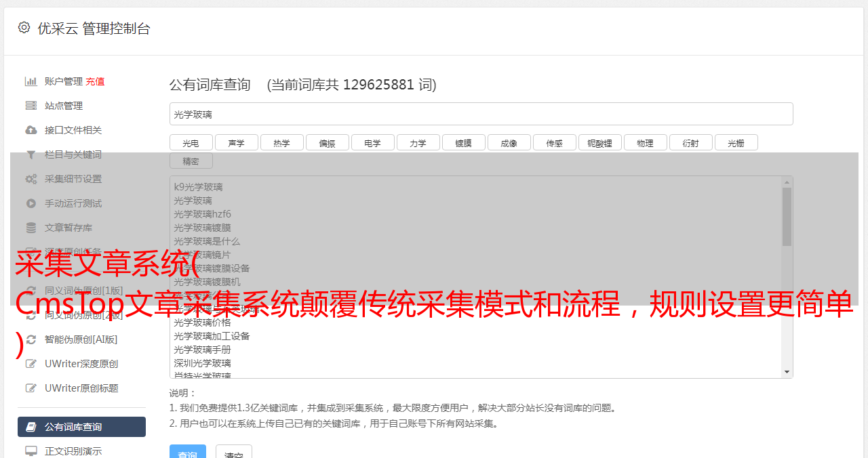Viewport: 868px width, 458px height.
Task: Click the 衍射 tag button
Action: coord(691,142)
